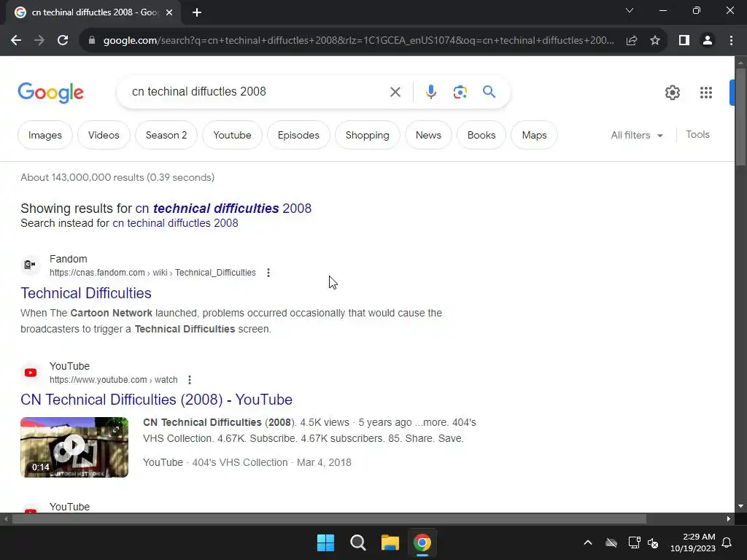
Task: Open File Explorer from taskbar
Action: [x=390, y=542]
